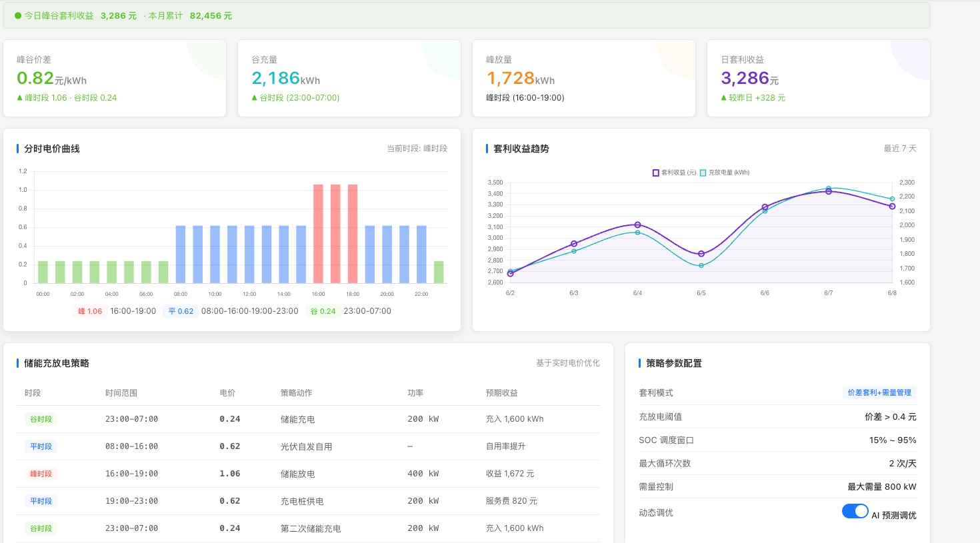Open the 日套利收益 3,286 元 card
Image resolution: width=980 pixels, height=543 pixels.
click(819, 79)
